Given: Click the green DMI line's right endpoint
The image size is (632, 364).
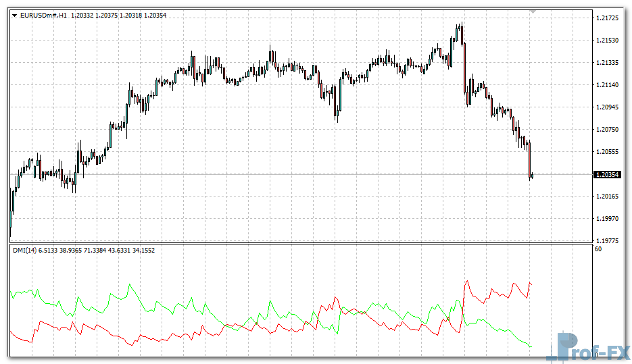Looking at the screenshot, I should coord(532,346).
